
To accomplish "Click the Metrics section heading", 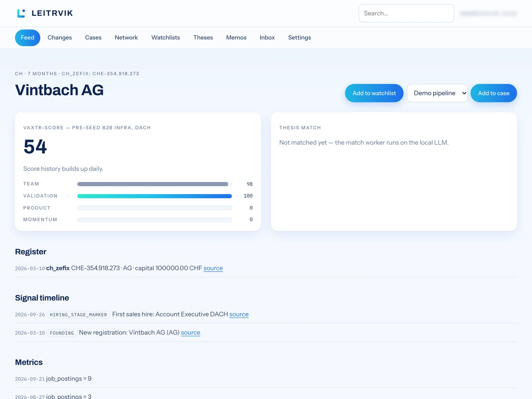I will point(29,362).
